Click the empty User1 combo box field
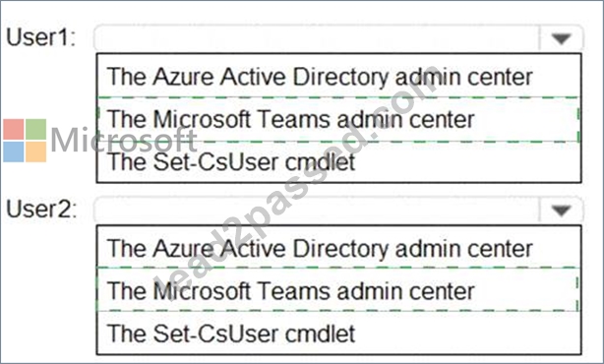This screenshot has width=604, height=364. 318,38
